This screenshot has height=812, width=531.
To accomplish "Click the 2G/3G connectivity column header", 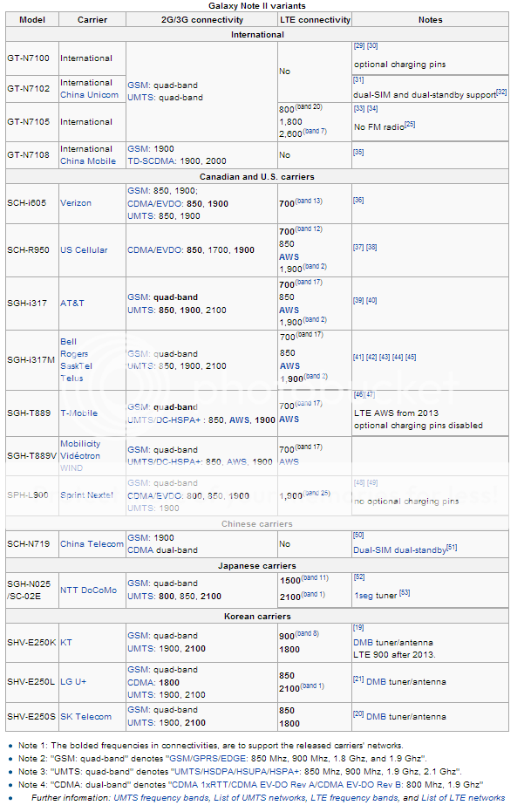I will pos(201,20).
